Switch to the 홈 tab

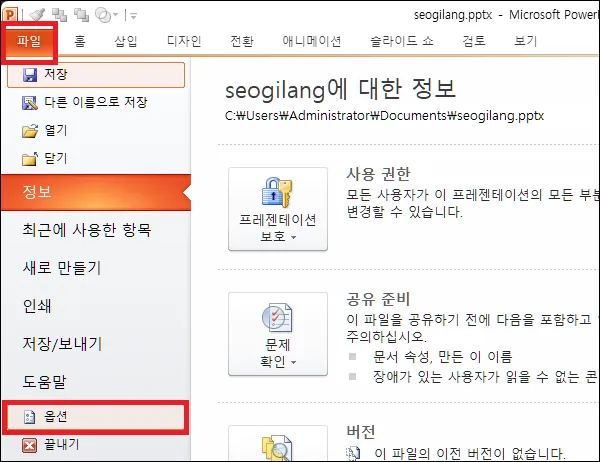pyautogui.click(x=80, y=41)
